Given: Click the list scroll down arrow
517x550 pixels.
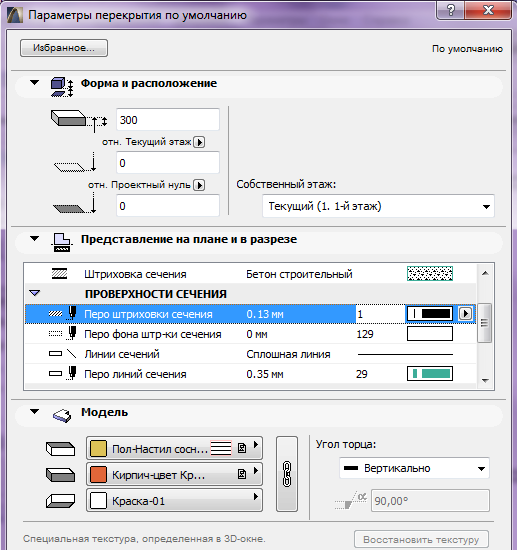Looking at the screenshot, I should pos(485,380).
